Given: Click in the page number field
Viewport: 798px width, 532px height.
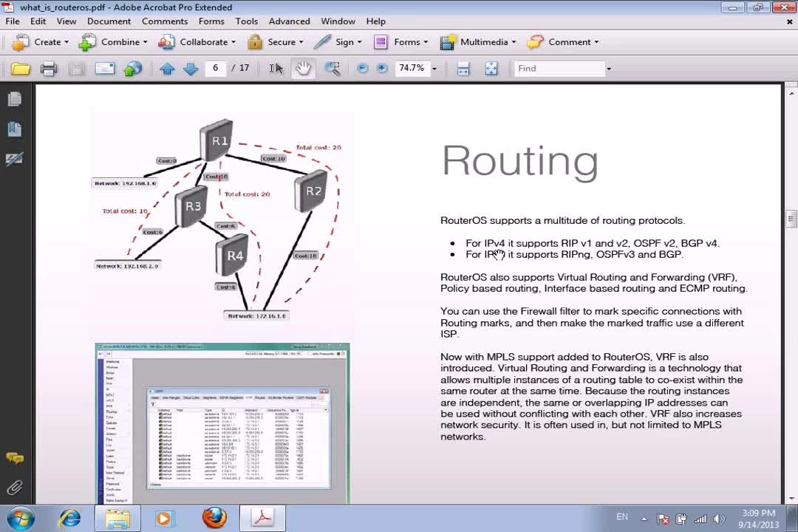Looking at the screenshot, I should pos(216,68).
